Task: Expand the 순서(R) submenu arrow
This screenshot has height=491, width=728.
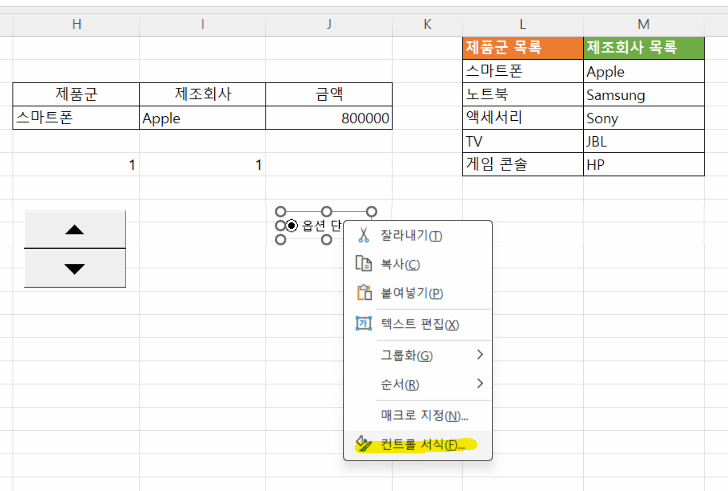Action: [480, 383]
